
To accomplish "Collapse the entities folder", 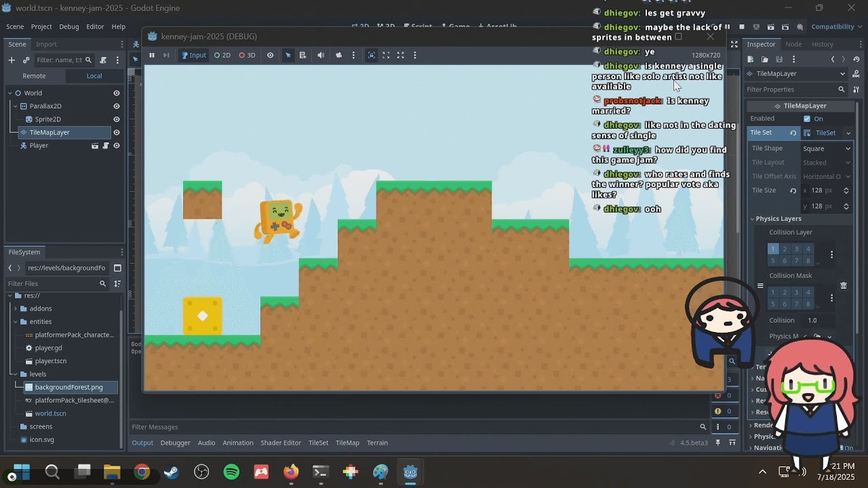I will click(x=15, y=321).
